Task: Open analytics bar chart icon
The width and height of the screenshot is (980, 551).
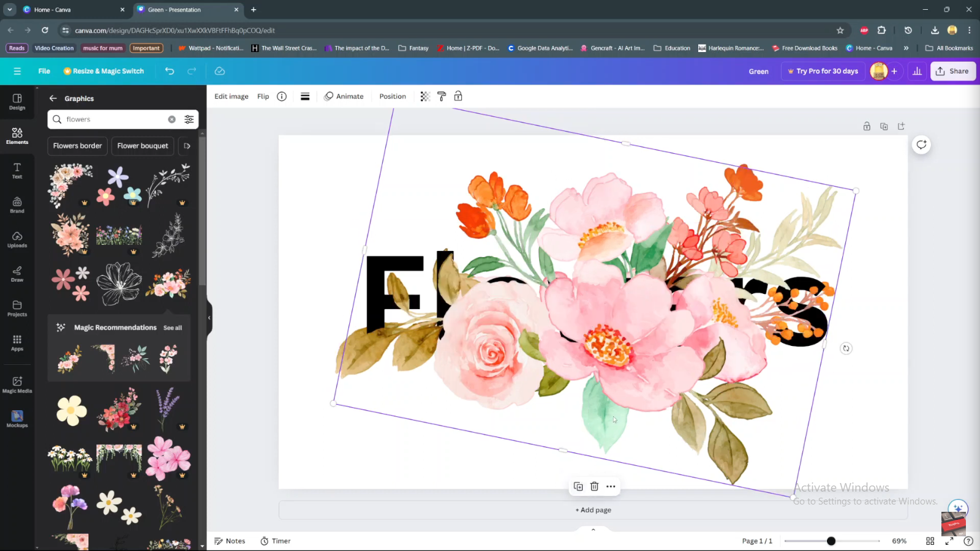Action: pos(917,71)
